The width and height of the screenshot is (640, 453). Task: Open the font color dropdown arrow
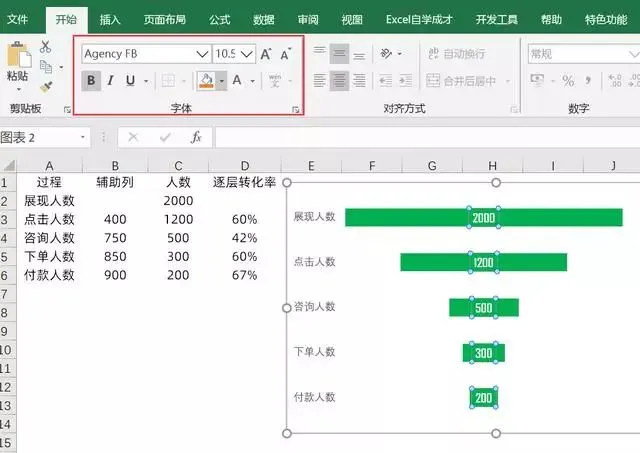[253, 81]
